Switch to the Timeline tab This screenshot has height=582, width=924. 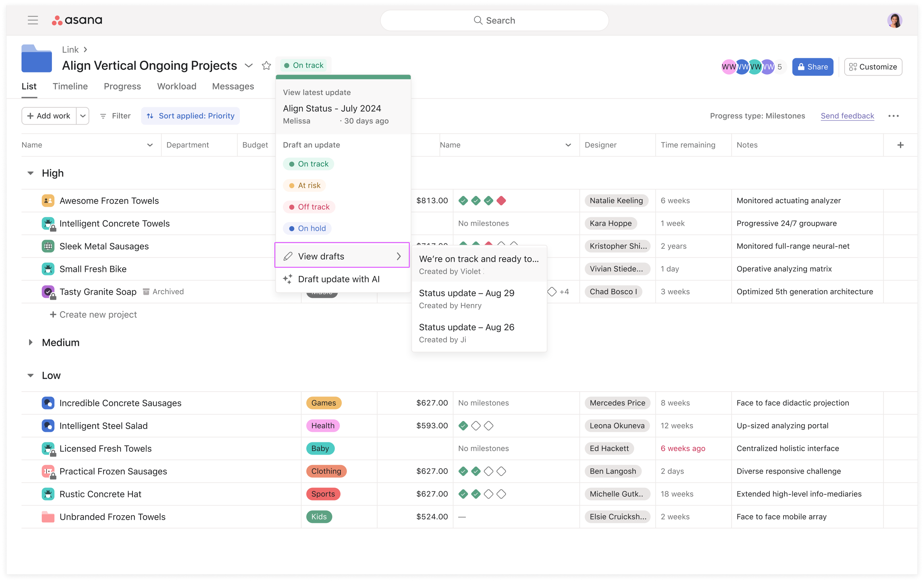70,86
